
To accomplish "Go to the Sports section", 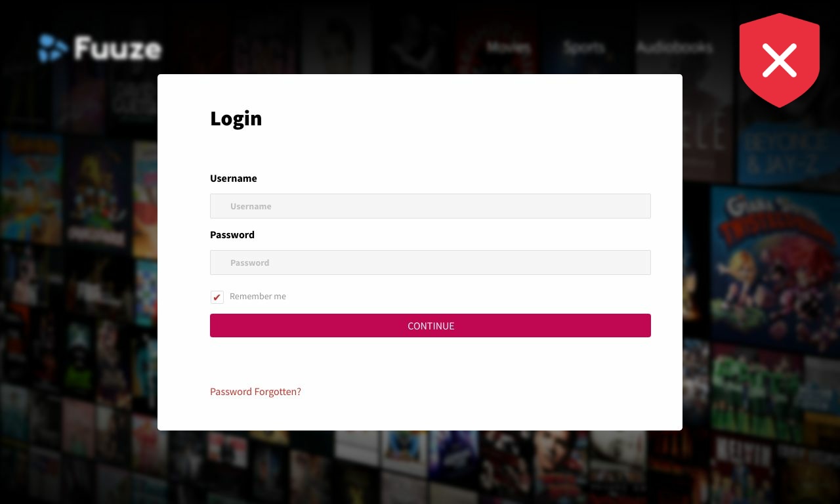I will pos(583,47).
